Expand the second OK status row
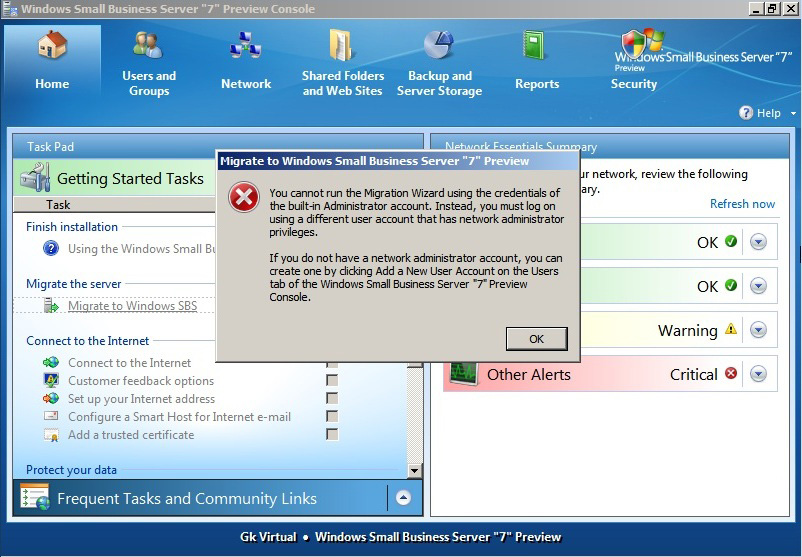Viewport: 802px width, 557px height. point(758,285)
